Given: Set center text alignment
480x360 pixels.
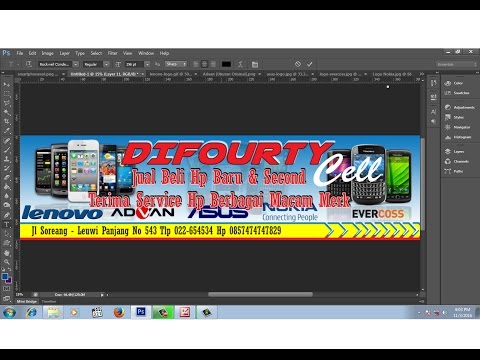Looking at the screenshot, I should [x=204, y=64].
